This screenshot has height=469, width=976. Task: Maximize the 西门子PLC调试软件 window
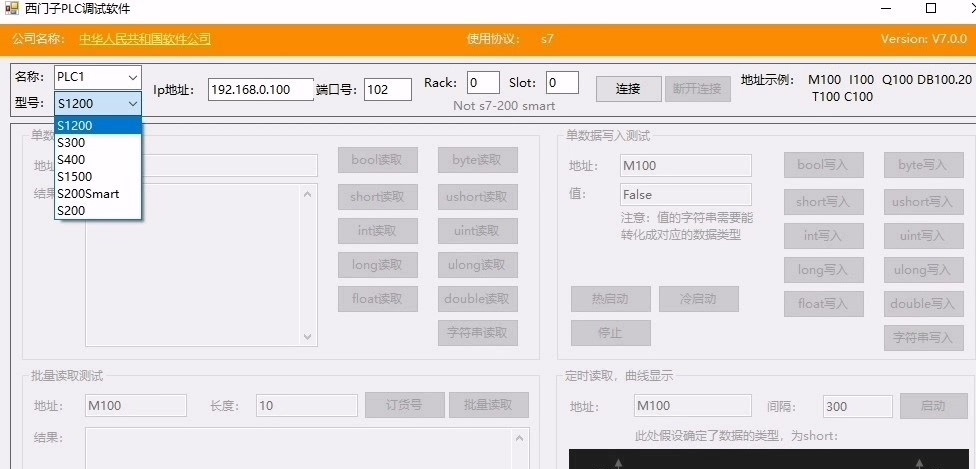(931, 8)
